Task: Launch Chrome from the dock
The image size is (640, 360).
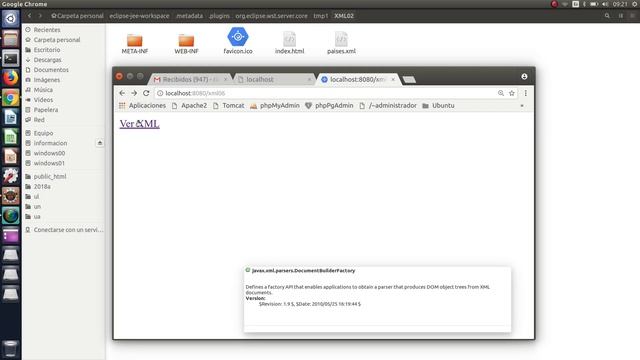Action: click(x=11, y=98)
